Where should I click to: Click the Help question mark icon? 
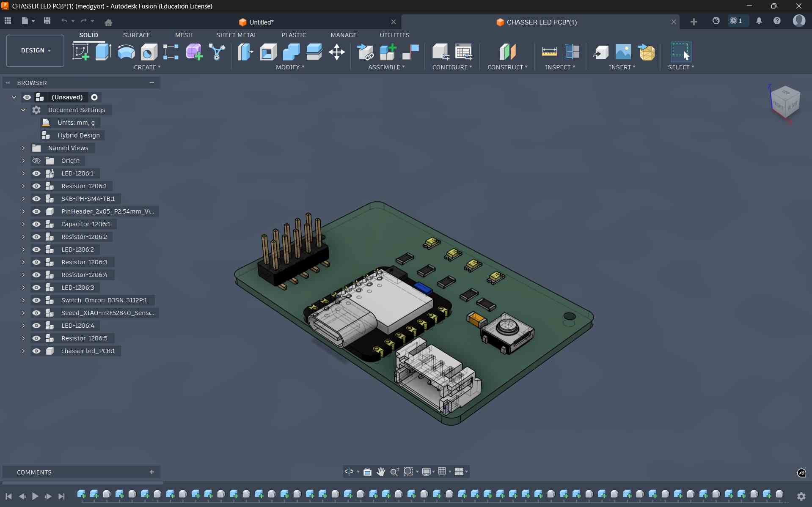(x=777, y=21)
